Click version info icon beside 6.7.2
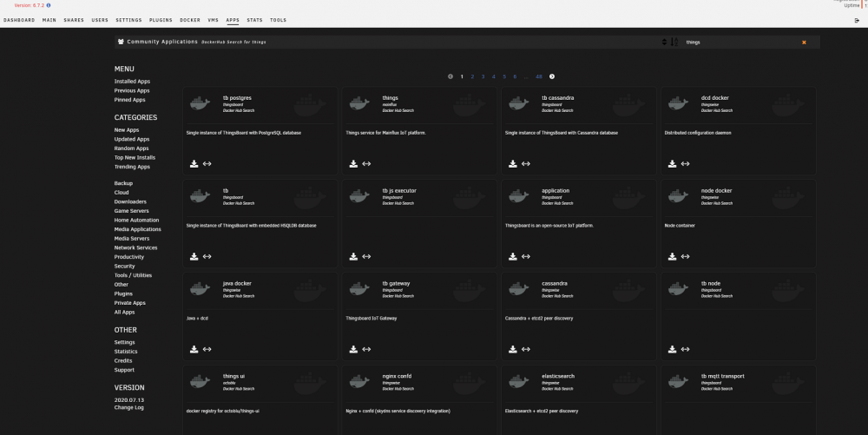Image resolution: width=868 pixels, height=435 pixels. 49,5
